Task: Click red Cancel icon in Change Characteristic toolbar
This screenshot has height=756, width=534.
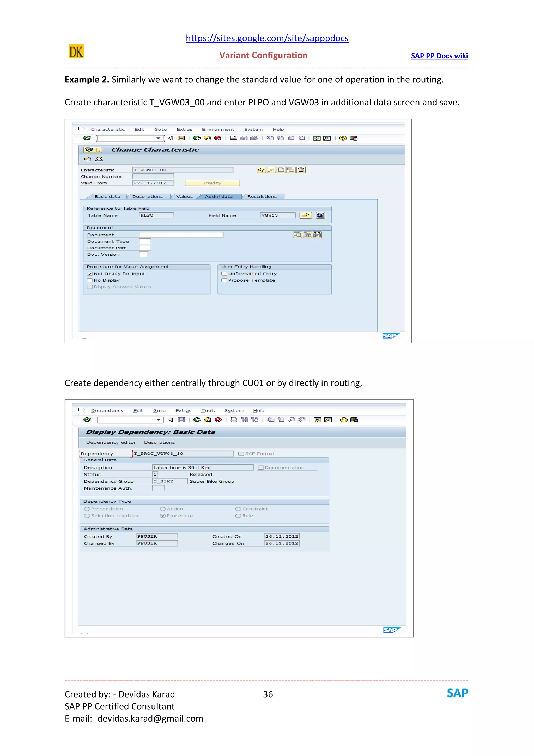Action: [218, 138]
